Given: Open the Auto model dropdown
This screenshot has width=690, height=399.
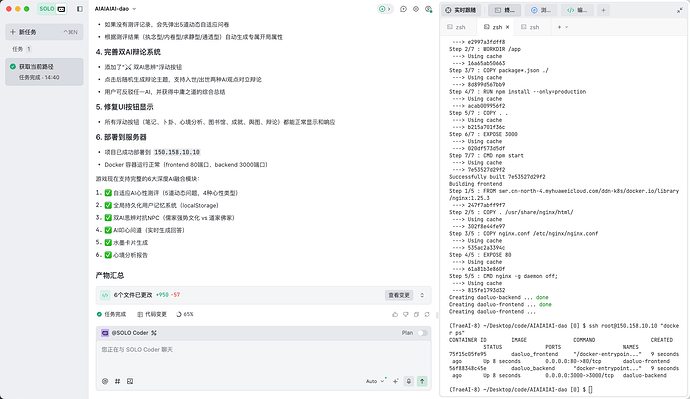Looking at the screenshot, I should (375, 381).
